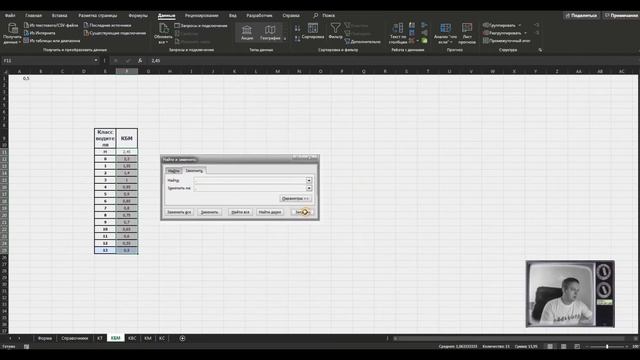Sort ascending A to Z icon
This screenshot has width=640, height=360.
(297, 28)
